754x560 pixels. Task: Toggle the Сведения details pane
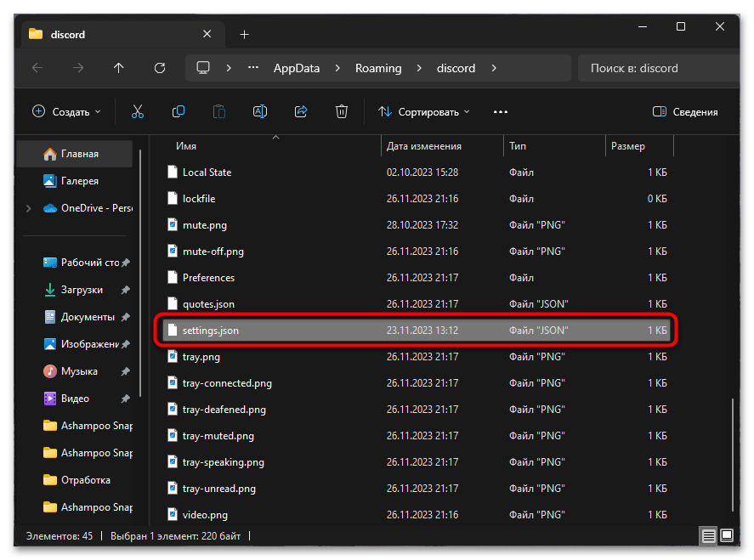[685, 111]
